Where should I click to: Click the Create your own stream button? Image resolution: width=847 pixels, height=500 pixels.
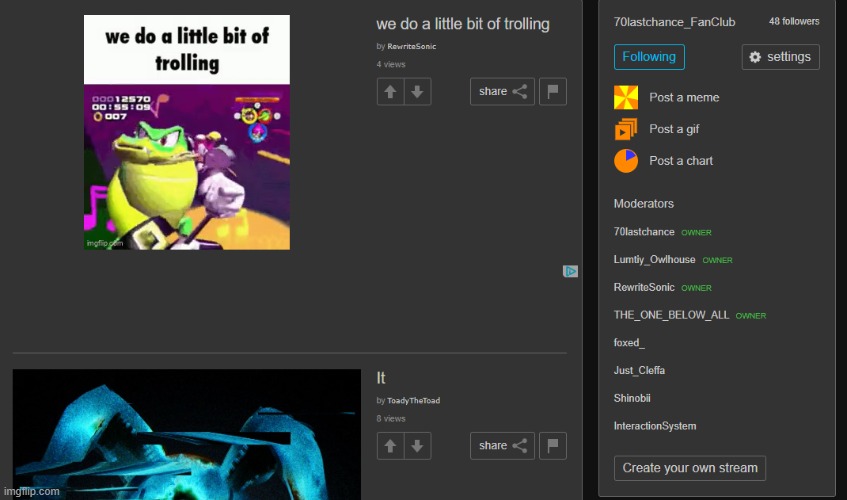coord(690,468)
